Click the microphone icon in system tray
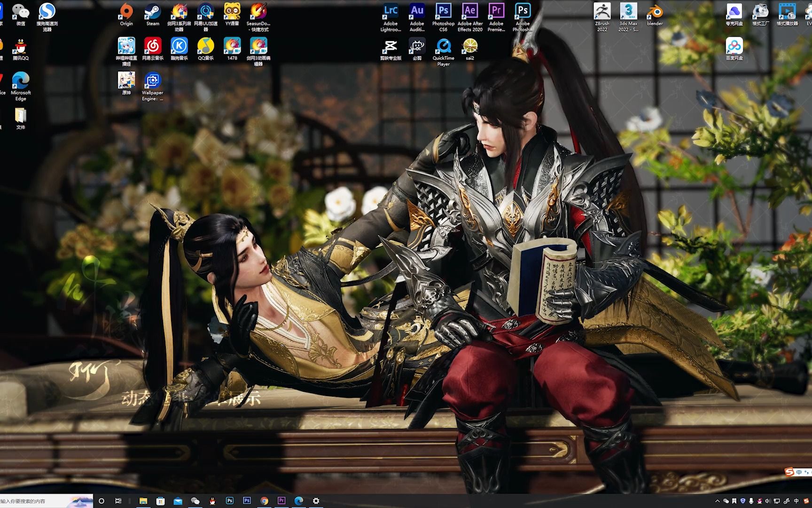Screen dimensions: 812x508 coord(751,501)
